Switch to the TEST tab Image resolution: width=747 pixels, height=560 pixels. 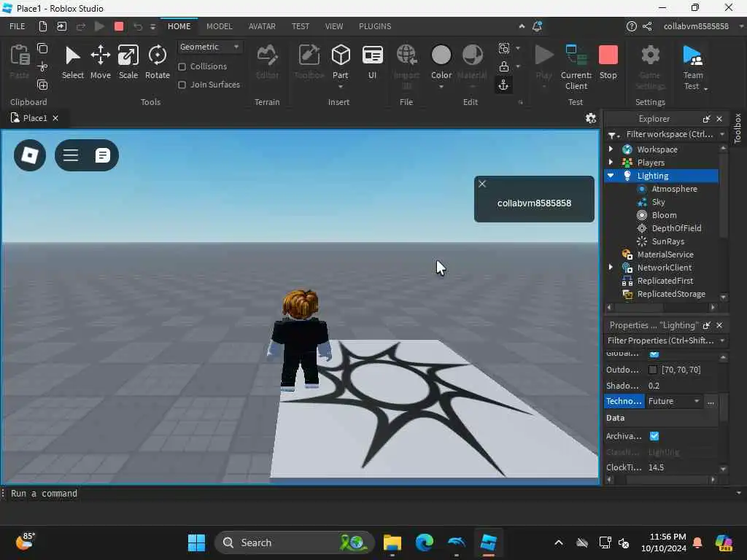coord(300,26)
